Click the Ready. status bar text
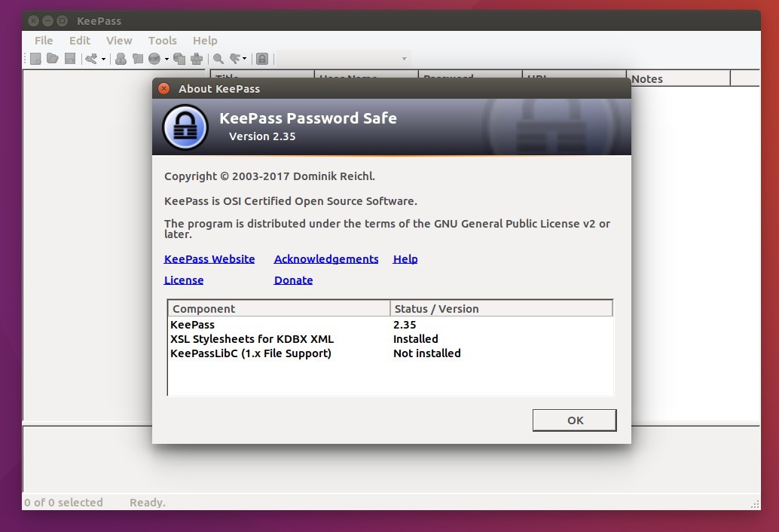Image resolution: width=779 pixels, height=532 pixels. (148, 503)
